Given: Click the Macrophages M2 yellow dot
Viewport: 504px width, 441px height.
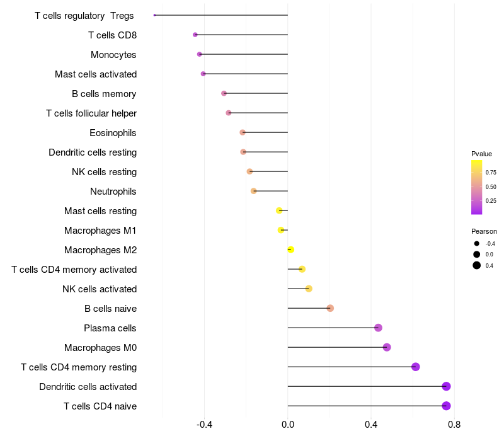Looking at the screenshot, I should [x=290, y=249].
